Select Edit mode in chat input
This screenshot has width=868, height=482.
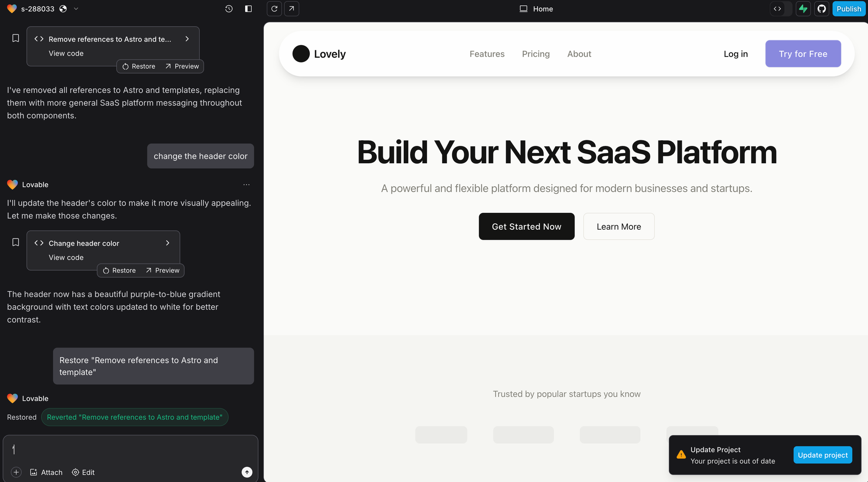click(x=83, y=472)
